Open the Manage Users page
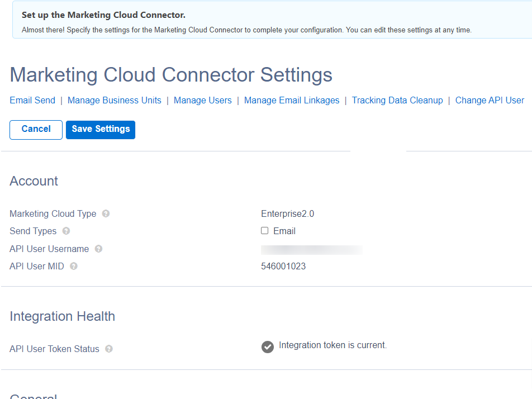This screenshot has width=532, height=399. pyautogui.click(x=202, y=101)
